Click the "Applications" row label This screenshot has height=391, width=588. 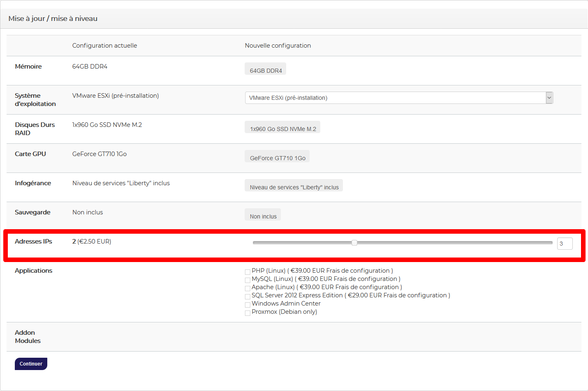(34, 271)
